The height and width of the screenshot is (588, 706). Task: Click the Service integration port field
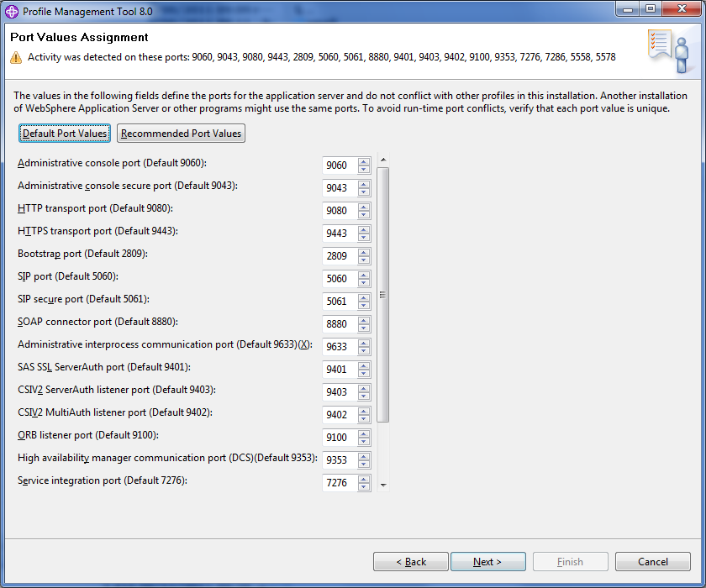pyautogui.click(x=340, y=483)
